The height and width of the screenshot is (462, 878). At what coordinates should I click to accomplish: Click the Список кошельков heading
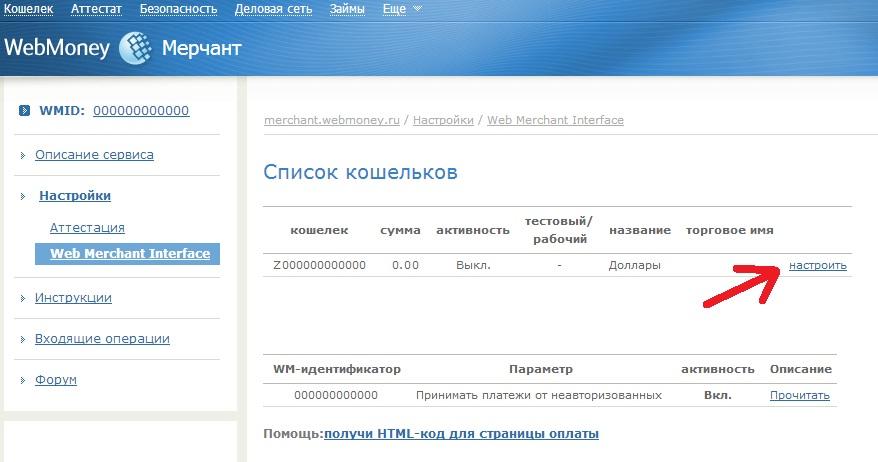click(361, 172)
